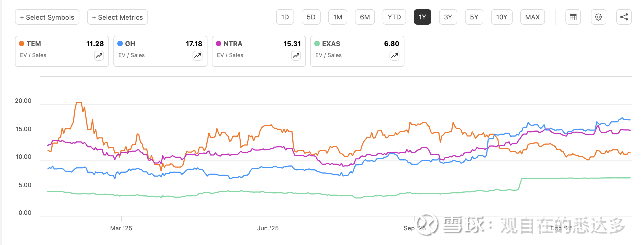The width and height of the screenshot is (644, 245).
Task: Click the blue GH color dot
Action: pyautogui.click(x=120, y=44)
